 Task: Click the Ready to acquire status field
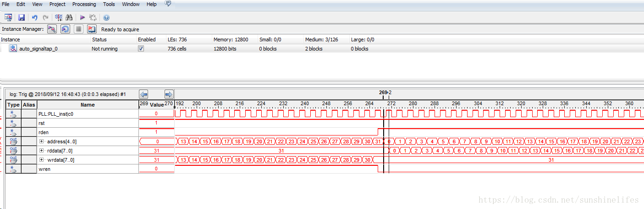click(x=120, y=29)
